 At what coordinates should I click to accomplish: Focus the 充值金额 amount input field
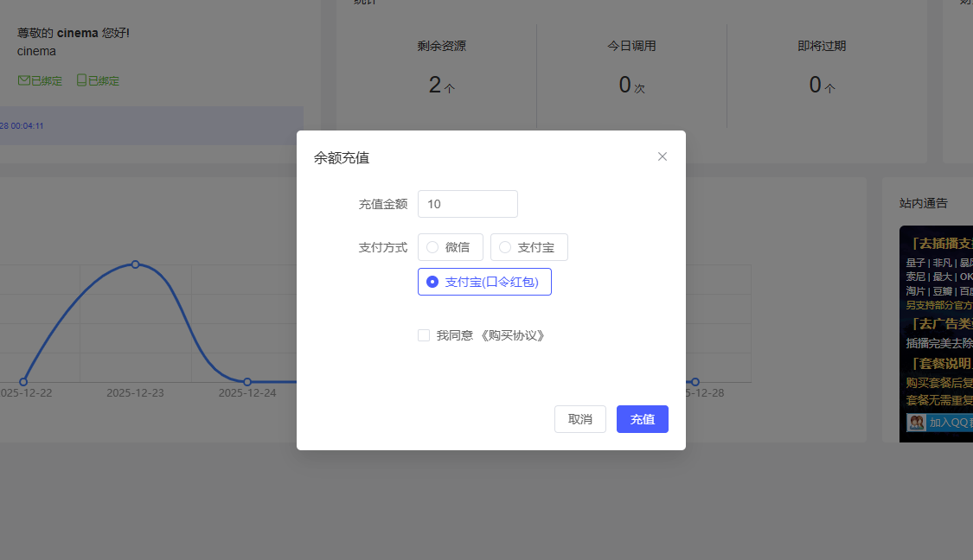(x=467, y=204)
